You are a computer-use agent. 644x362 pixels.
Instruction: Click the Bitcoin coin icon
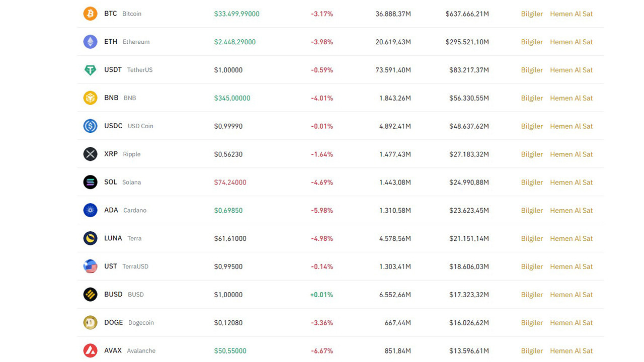point(90,14)
